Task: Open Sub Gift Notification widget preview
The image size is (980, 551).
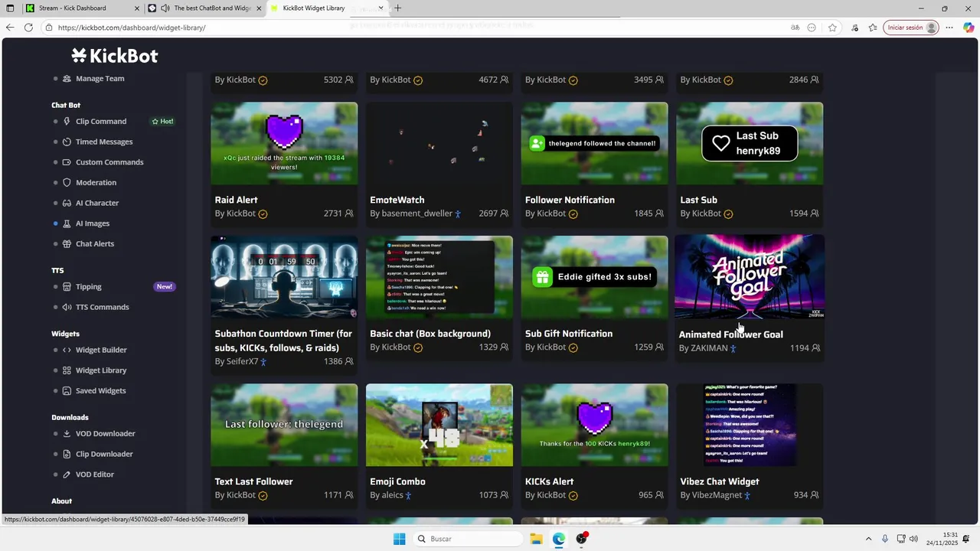Action: (x=594, y=277)
